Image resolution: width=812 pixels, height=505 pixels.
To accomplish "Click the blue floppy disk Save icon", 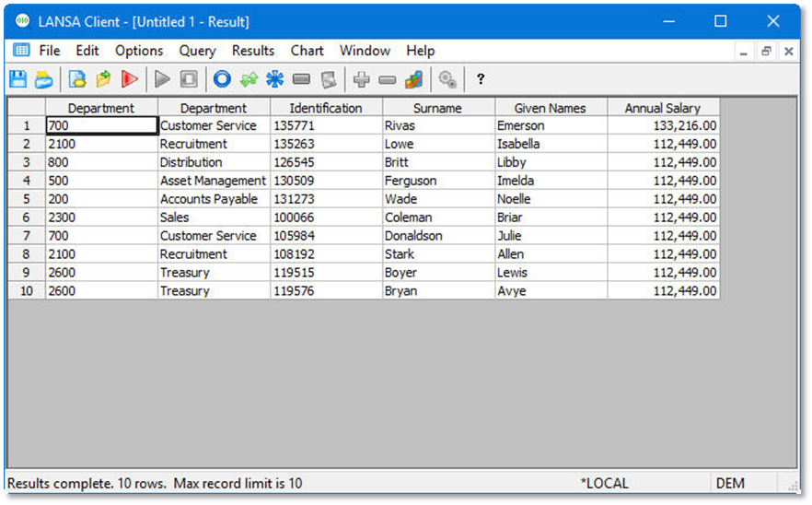I will 17,80.
